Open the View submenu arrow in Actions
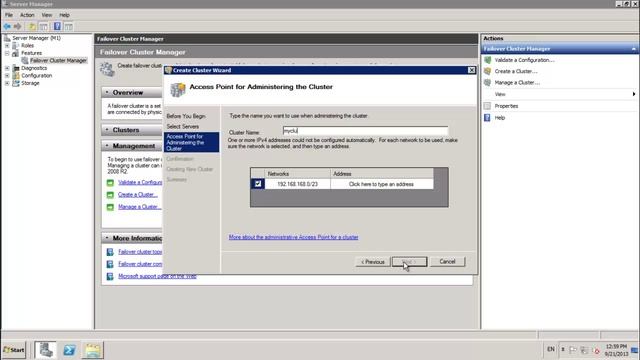The width and height of the screenshot is (640, 360). (633, 94)
